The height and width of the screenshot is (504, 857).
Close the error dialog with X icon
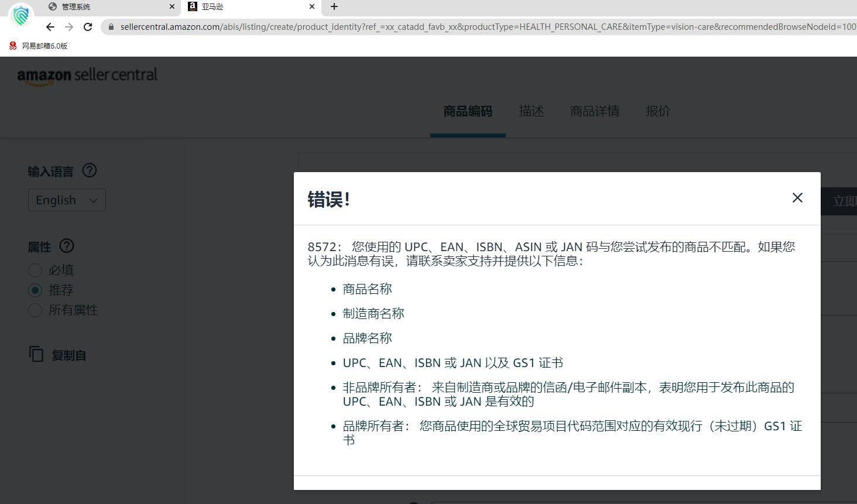(797, 198)
